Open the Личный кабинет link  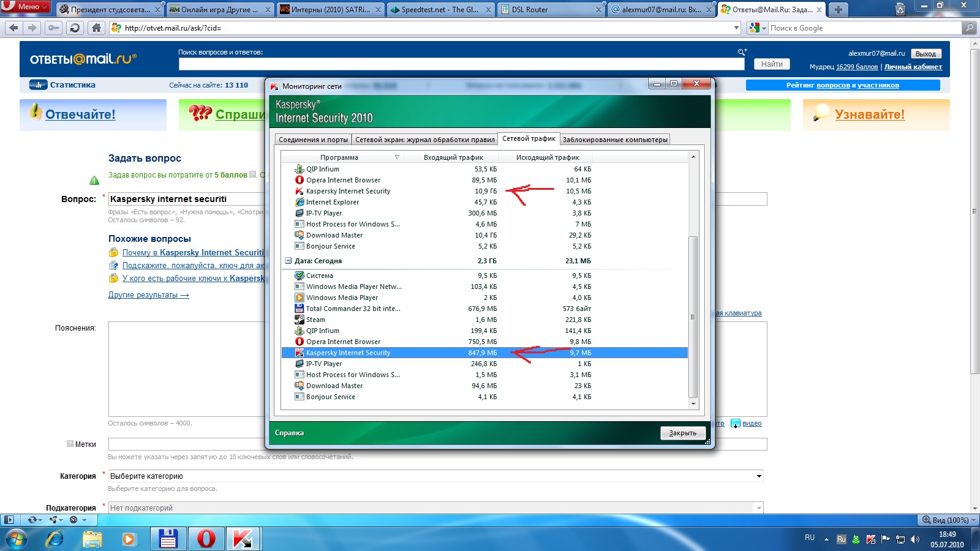(x=913, y=67)
